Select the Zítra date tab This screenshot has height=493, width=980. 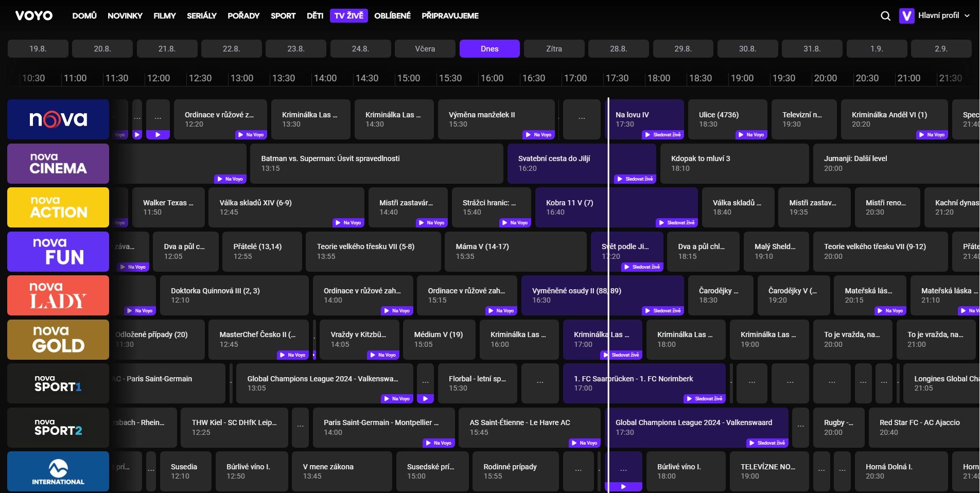[x=554, y=49]
